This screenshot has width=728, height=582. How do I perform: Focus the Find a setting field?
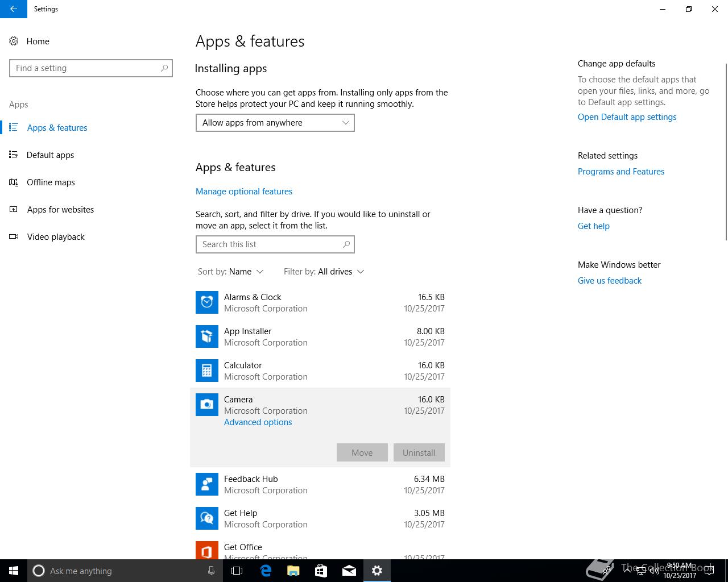[x=91, y=68]
